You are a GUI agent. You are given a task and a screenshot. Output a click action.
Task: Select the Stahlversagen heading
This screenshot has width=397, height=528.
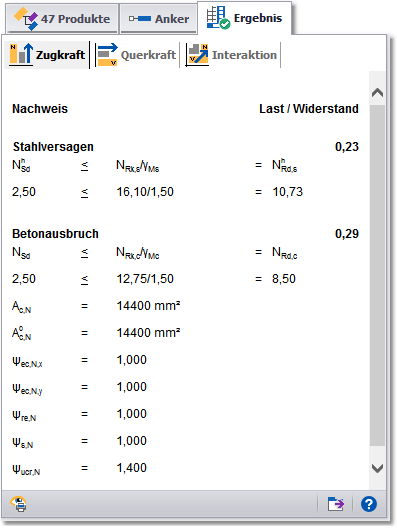click(x=53, y=147)
